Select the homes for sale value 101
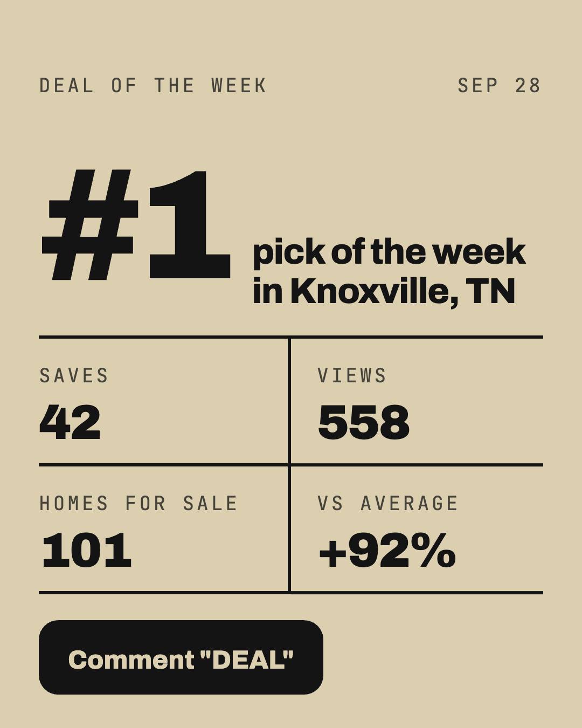 86,550
